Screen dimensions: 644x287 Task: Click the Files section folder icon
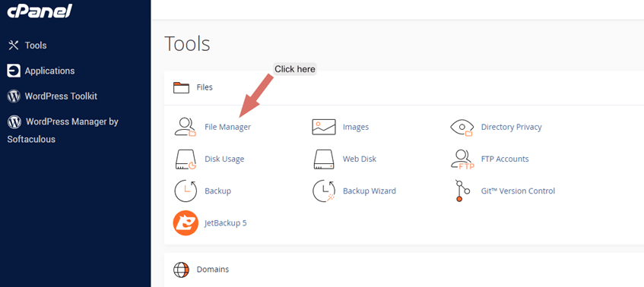point(181,88)
